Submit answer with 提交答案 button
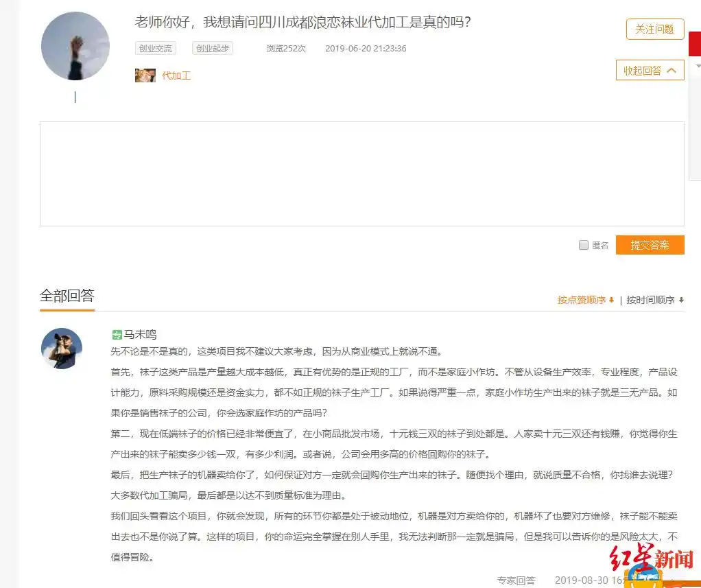 click(x=650, y=245)
